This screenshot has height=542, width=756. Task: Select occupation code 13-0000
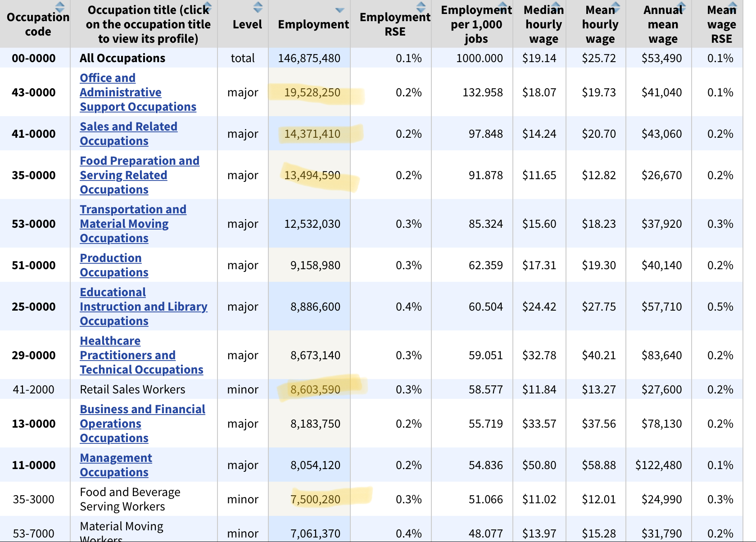pos(34,424)
